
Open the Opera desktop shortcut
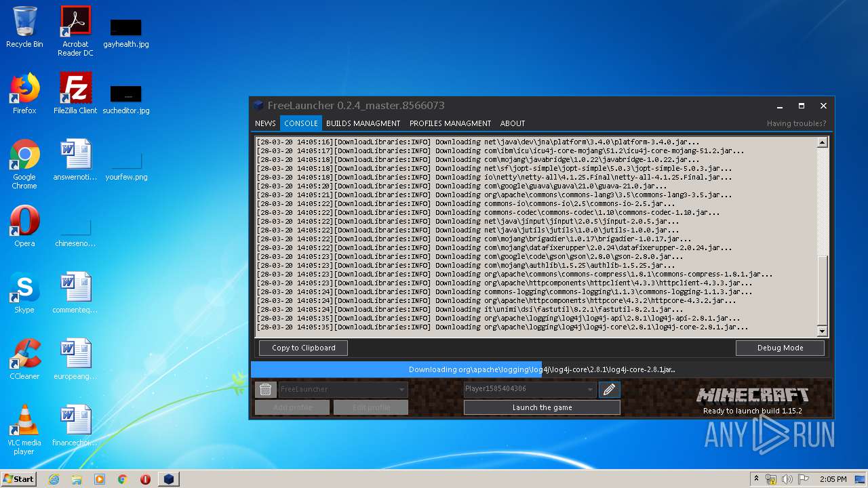click(x=24, y=226)
